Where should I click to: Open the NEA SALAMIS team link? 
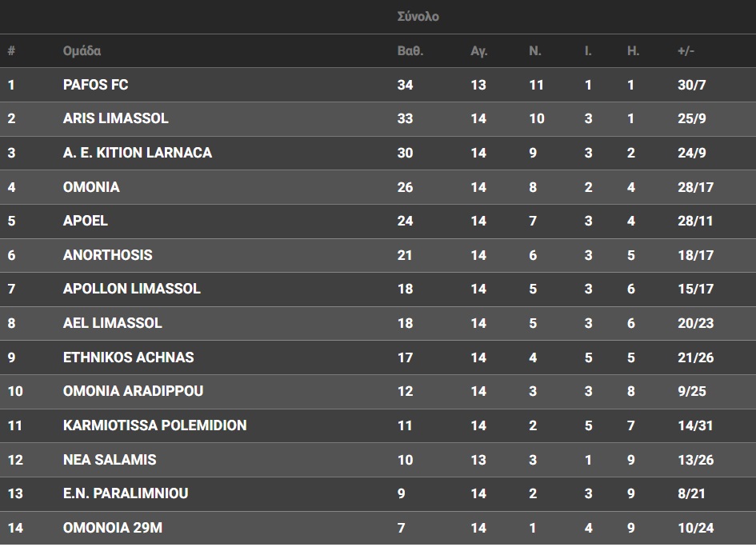pos(110,460)
